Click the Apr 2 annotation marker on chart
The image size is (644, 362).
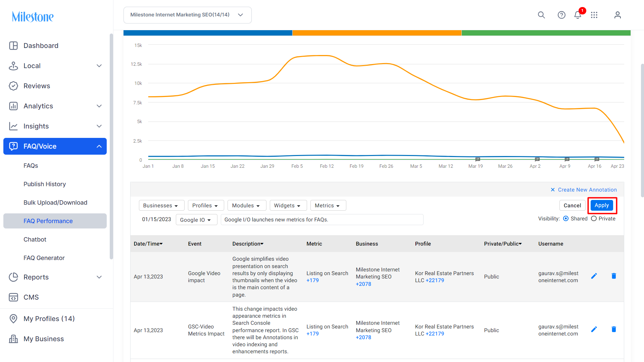click(537, 159)
